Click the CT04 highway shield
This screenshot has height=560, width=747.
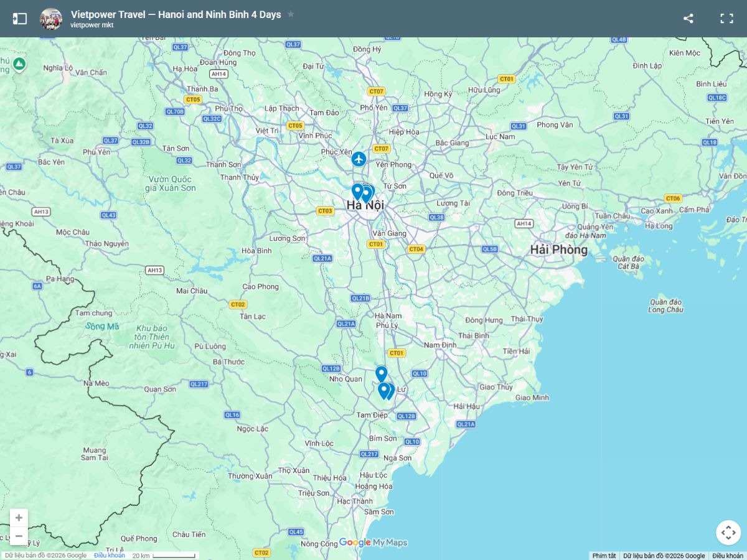416,250
